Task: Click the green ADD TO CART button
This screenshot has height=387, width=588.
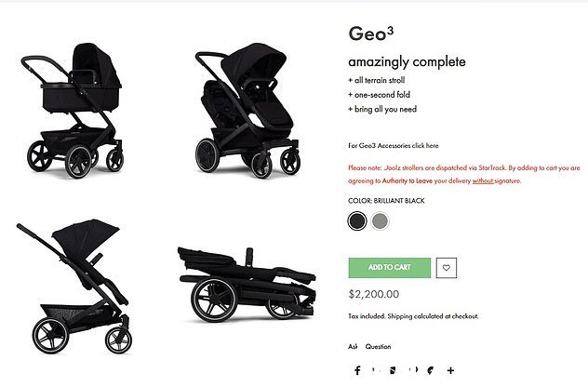Action: 390,268
